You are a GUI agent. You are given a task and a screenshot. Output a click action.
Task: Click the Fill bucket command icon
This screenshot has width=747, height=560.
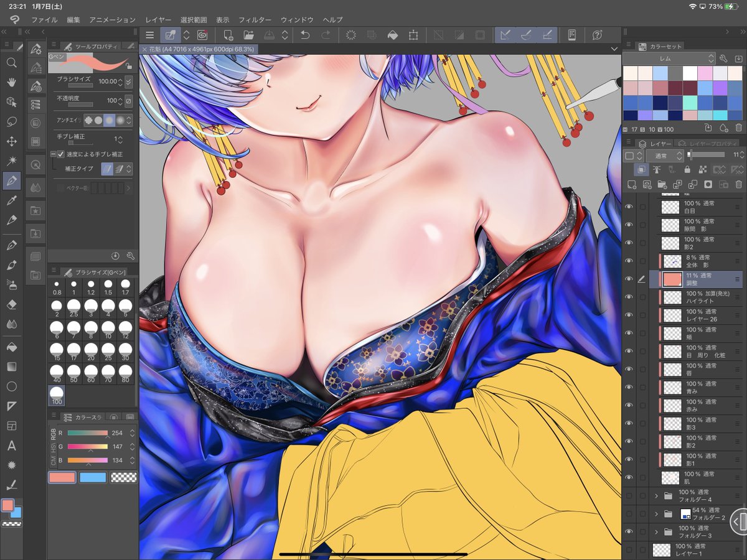click(x=393, y=35)
